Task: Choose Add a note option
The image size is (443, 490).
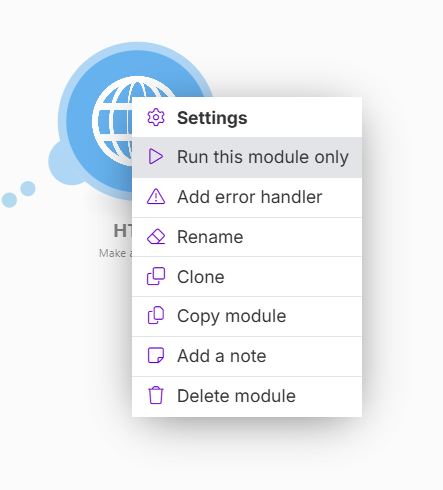Action: pyautogui.click(x=247, y=356)
